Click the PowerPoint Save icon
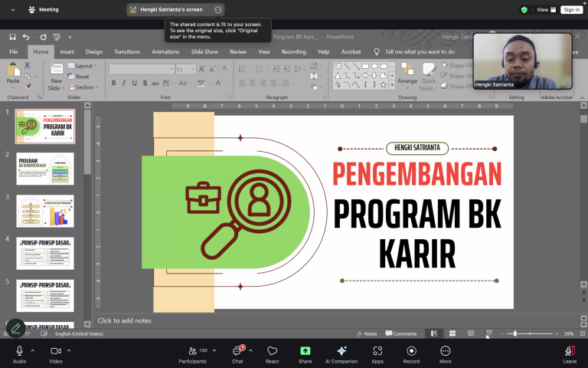Viewport: 588px width, 368px height. click(12, 37)
